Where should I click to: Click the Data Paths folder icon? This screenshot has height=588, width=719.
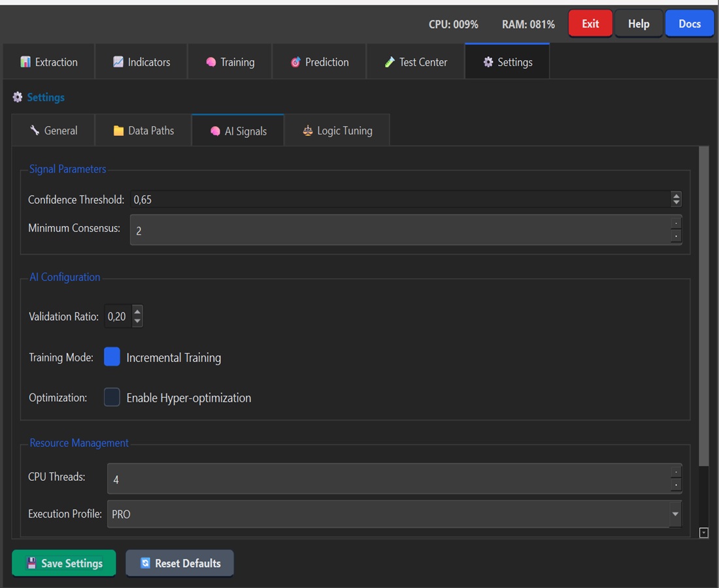[x=120, y=130]
